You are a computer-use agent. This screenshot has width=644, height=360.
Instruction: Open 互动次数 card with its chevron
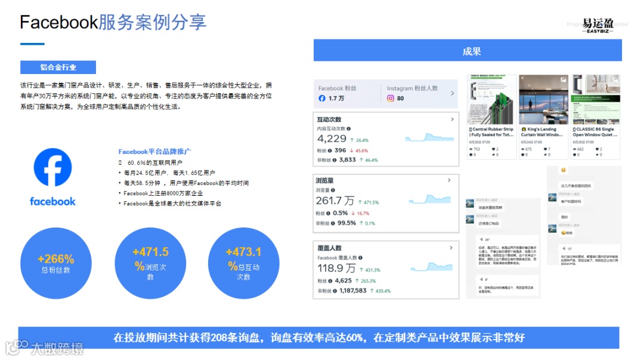(x=452, y=119)
